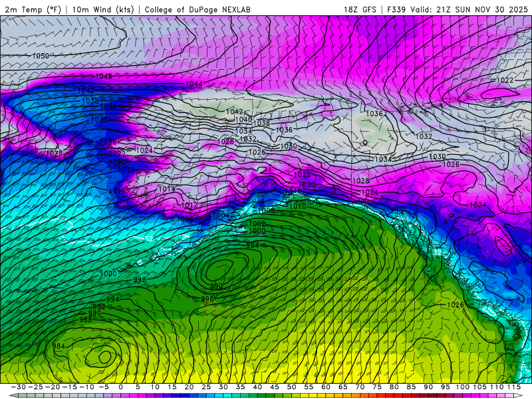Click the 105 value on temperature scale

click(479, 387)
